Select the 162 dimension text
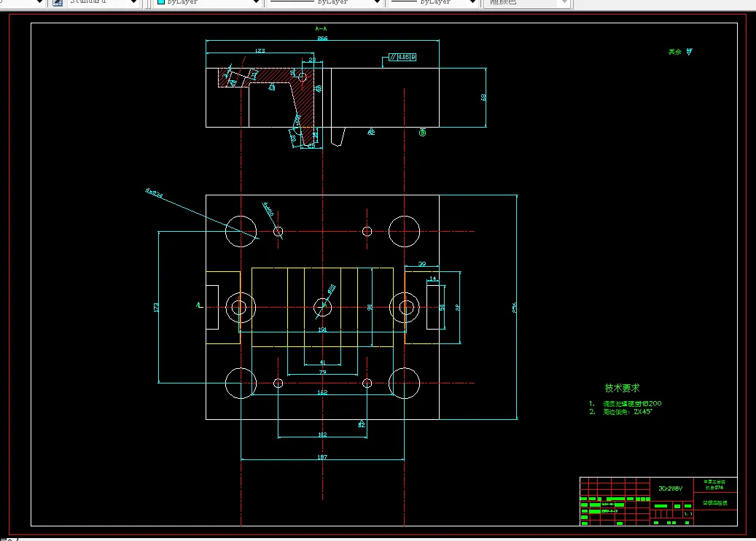756x541 pixels. tap(322, 392)
